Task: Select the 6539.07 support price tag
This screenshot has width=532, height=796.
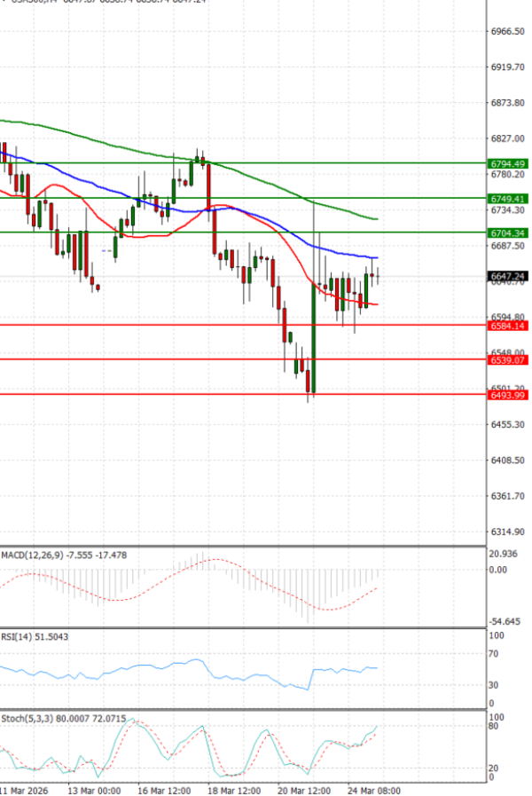Action: click(508, 360)
